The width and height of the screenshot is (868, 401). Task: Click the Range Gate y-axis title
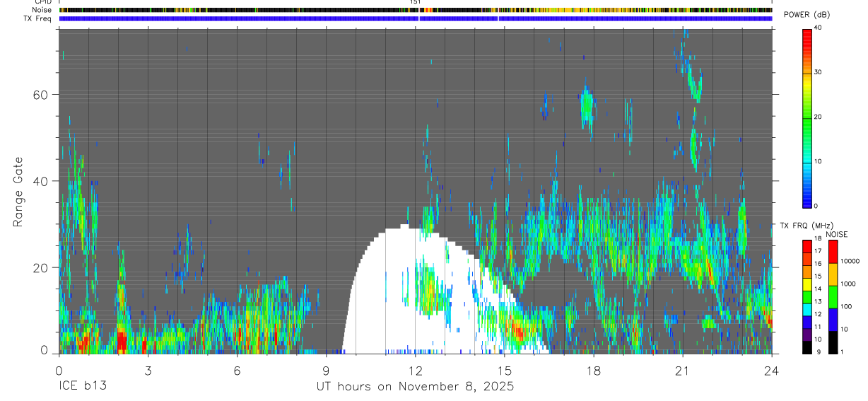[18, 192]
